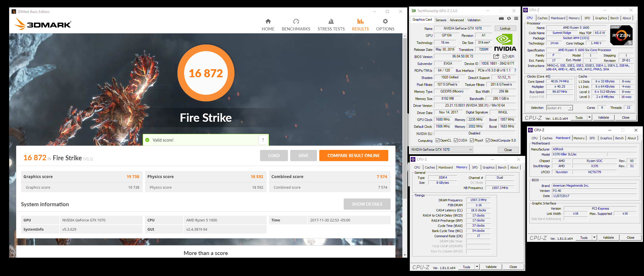This screenshot has width=644, height=276.
Task: Open Tools dropdown arrow in CPU-Z Memory window
Action: click(x=477, y=267)
